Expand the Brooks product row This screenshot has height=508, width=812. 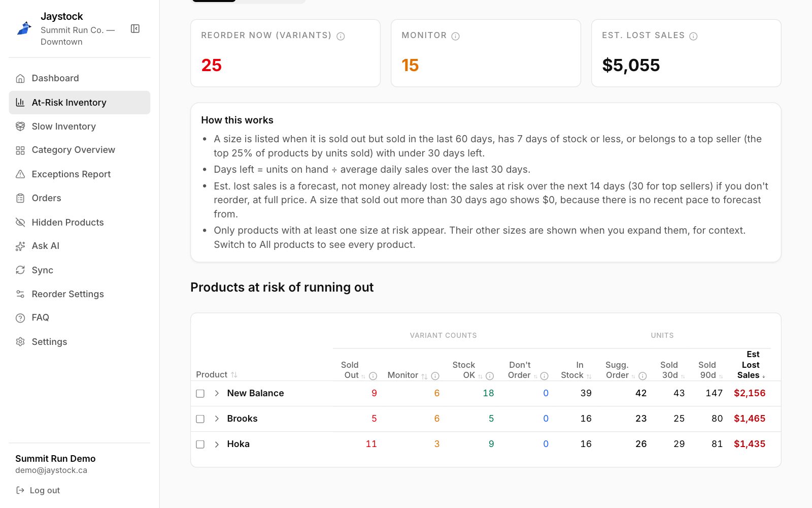(217, 419)
